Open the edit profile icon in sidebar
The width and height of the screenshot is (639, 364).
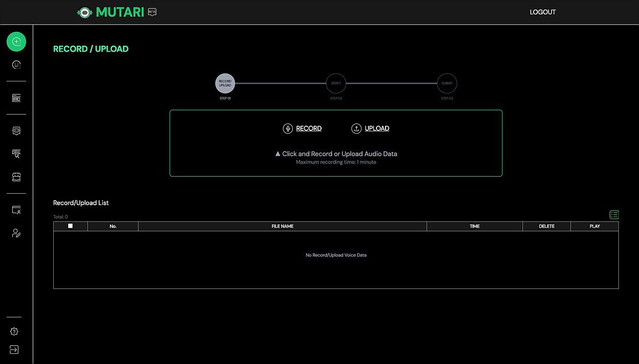point(16,233)
